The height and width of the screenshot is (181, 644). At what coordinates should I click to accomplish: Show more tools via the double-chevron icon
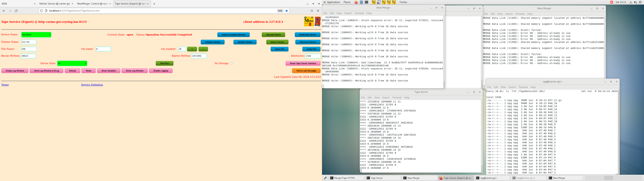[x=312, y=11]
